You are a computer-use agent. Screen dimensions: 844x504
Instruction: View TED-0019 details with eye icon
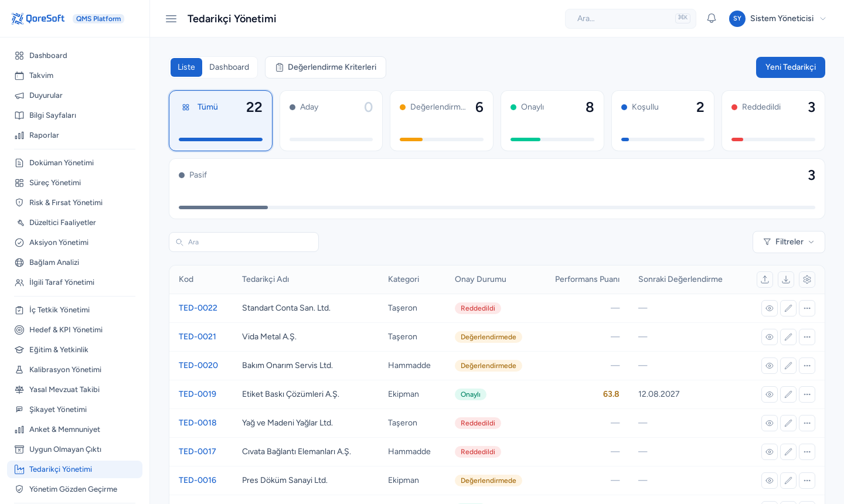pos(770,394)
